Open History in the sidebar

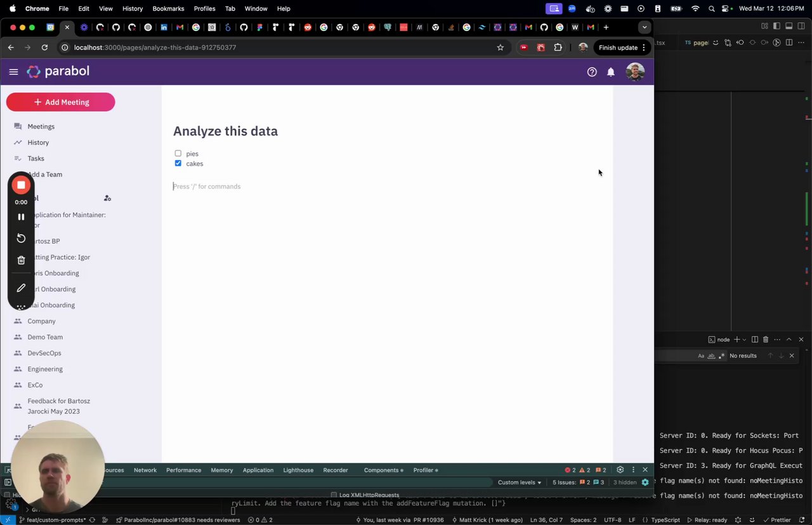coord(38,142)
